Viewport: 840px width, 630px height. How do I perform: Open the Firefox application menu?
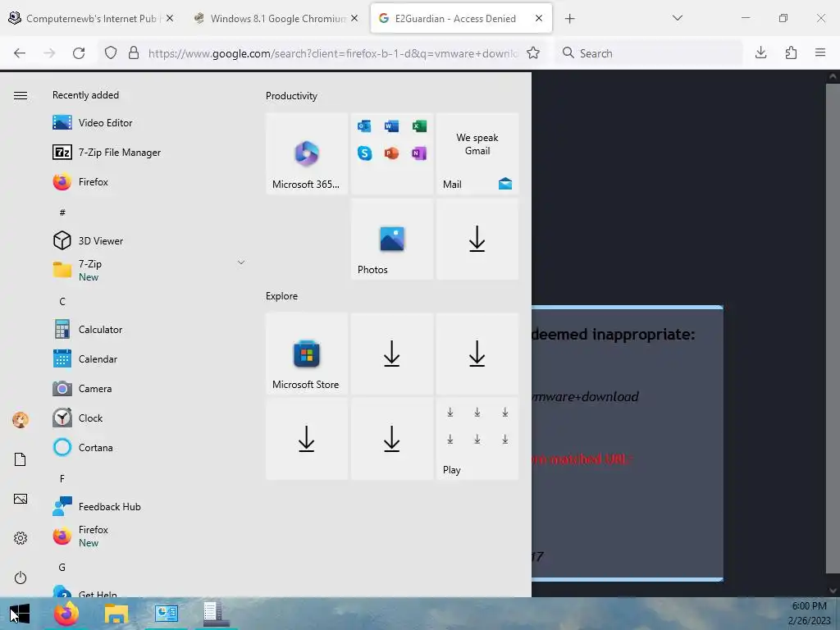820,52
